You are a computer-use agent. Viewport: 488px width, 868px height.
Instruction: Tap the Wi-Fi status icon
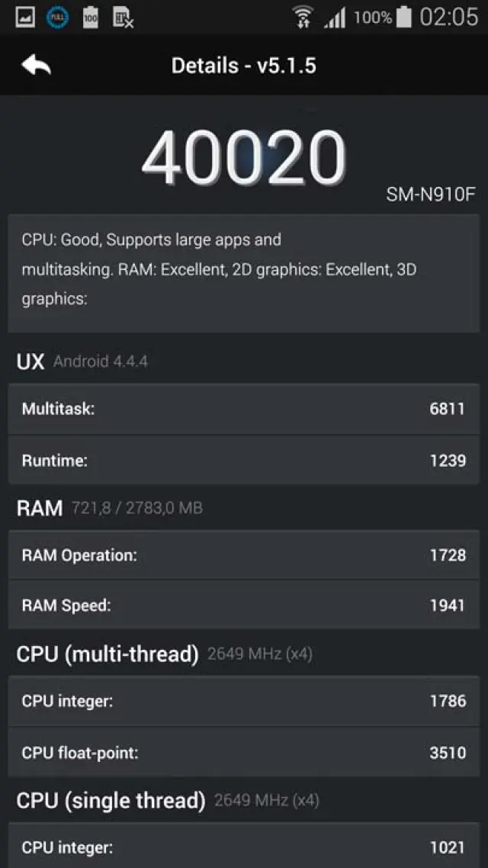[303, 17]
